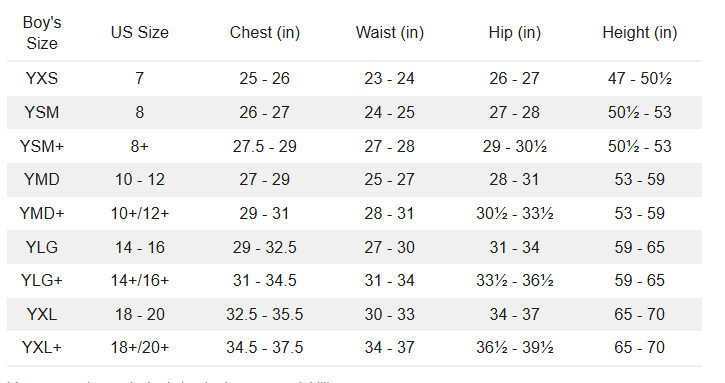
Task: Select the YLG+ row label
Action: [42, 280]
